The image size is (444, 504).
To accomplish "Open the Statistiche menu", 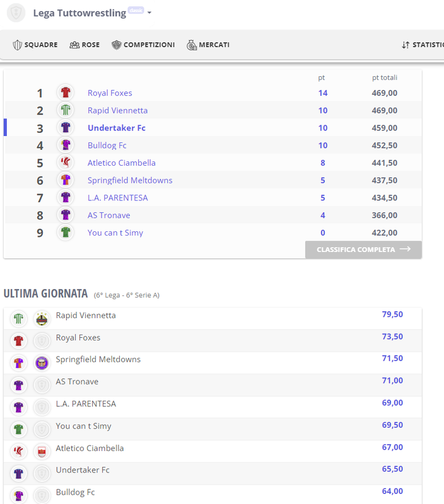I will (423, 45).
